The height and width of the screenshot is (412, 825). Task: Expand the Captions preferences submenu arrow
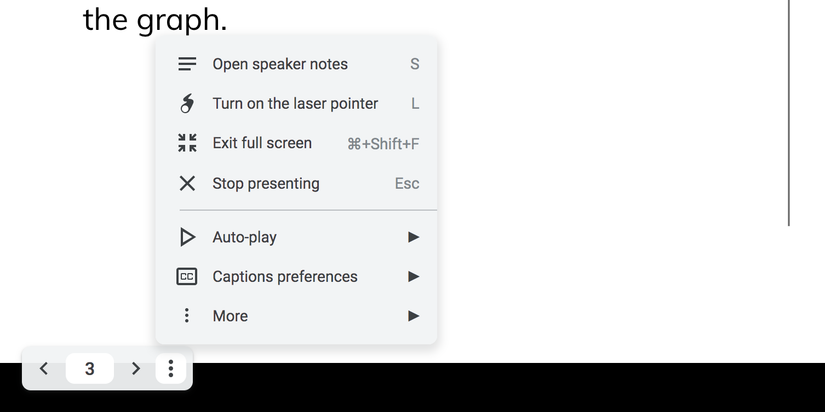point(413,277)
